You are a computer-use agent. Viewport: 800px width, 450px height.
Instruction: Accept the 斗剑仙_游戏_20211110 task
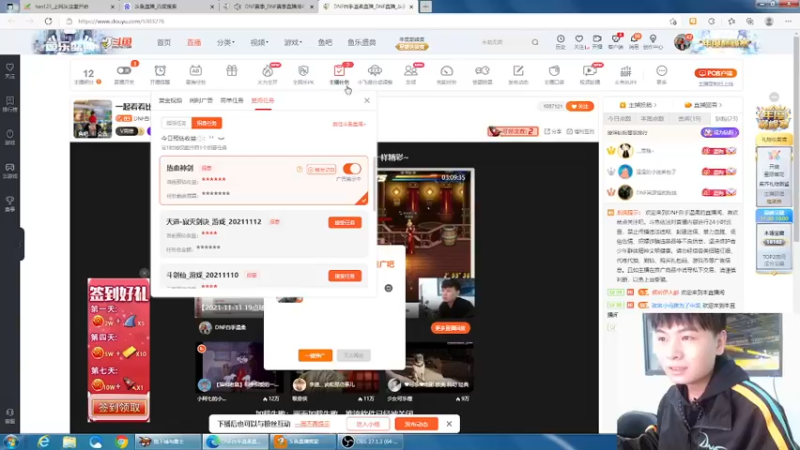click(345, 276)
